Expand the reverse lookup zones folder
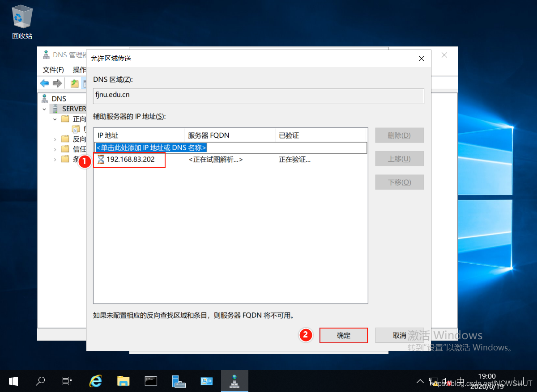The height and width of the screenshot is (392, 537). pyautogui.click(x=55, y=139)
